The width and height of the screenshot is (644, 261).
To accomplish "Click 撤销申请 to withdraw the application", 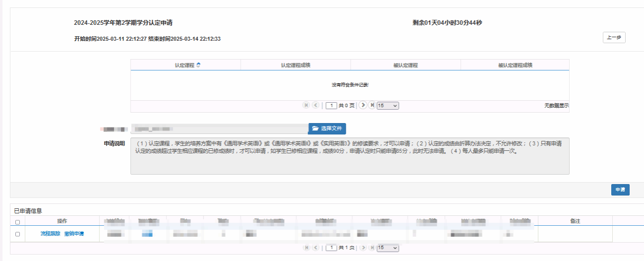I will 74,234.
